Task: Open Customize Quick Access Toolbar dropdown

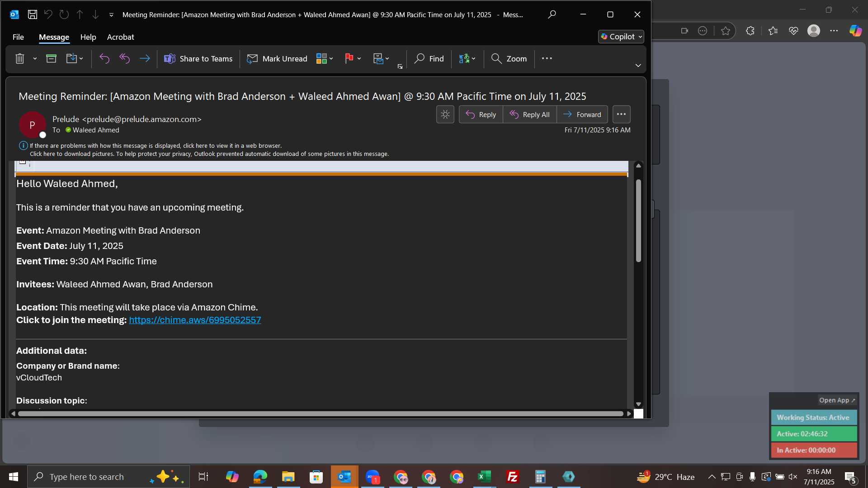Action: click(x=111, y=15)
